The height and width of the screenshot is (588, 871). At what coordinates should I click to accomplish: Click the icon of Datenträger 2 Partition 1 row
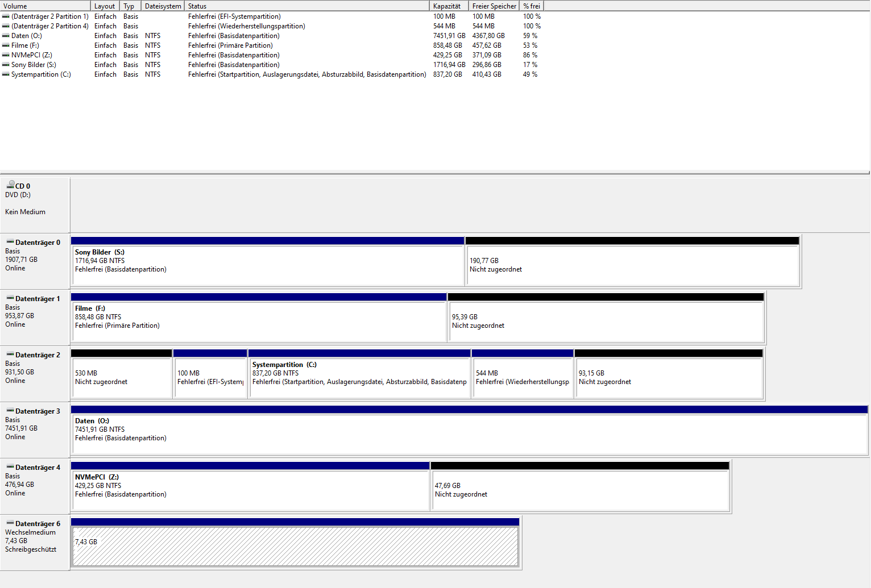[6, 16]
